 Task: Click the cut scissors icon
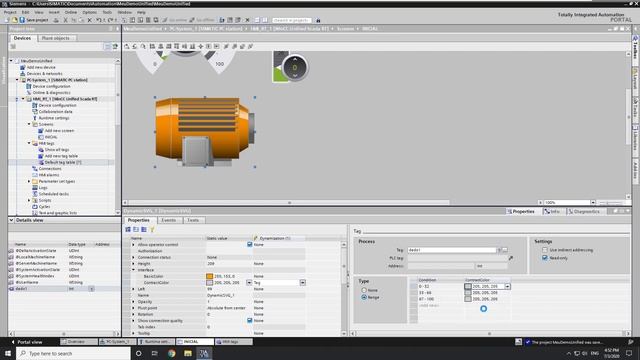click(x=65, y=20)
